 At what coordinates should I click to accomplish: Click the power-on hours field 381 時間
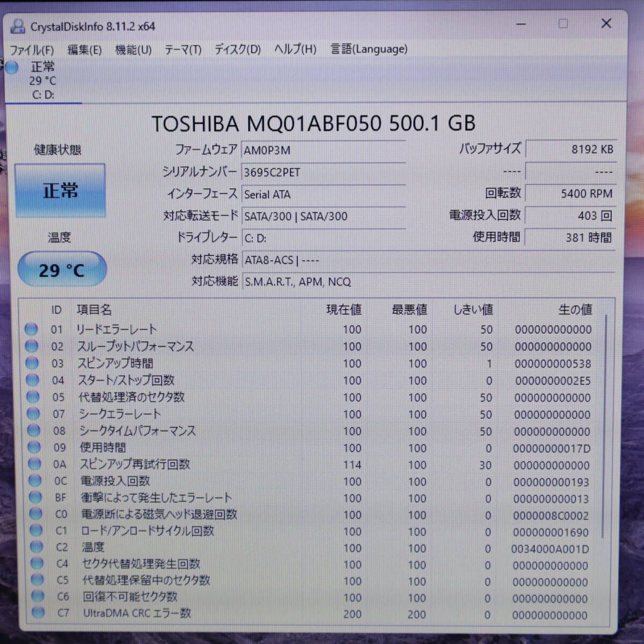tap(570, 237)
